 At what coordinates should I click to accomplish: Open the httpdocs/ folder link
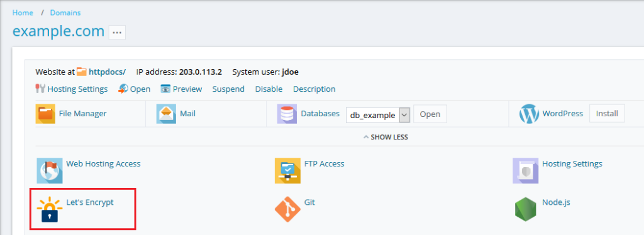107,72
